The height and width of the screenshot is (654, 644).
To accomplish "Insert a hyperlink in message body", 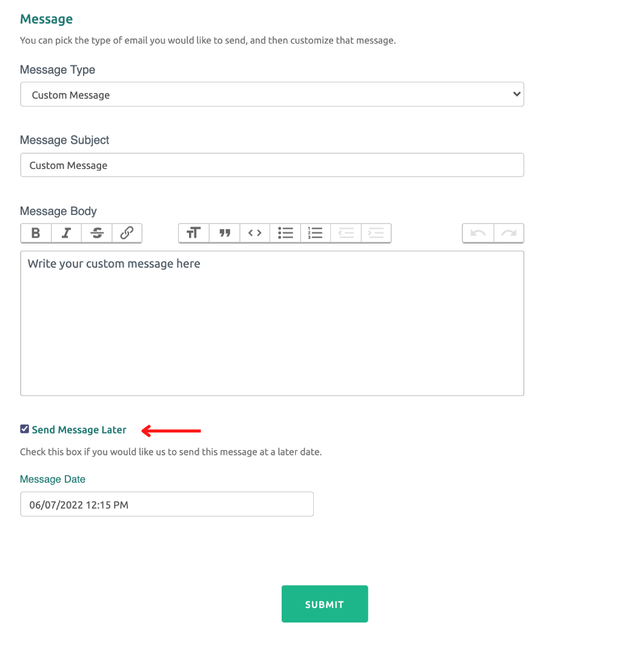I will tap(127, 233).
